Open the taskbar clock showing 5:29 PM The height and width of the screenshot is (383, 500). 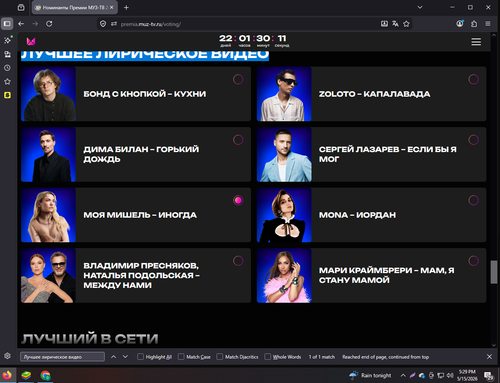467,375
